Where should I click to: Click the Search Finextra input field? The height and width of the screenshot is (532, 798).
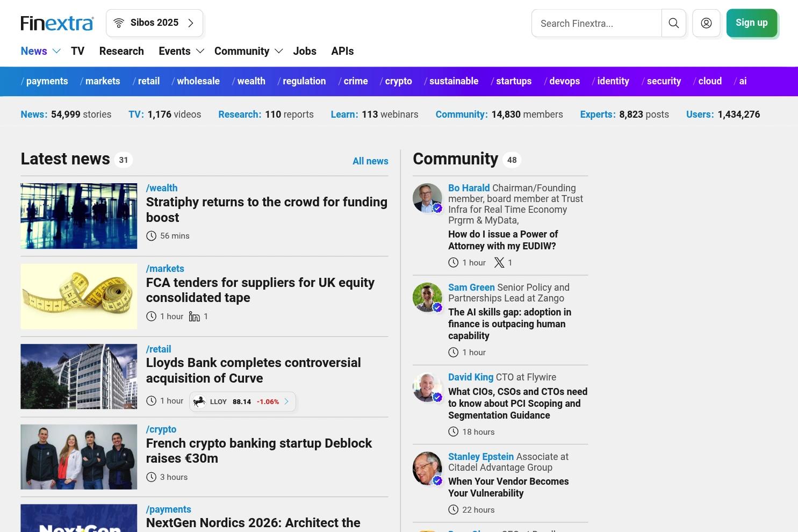click(596, 23)
